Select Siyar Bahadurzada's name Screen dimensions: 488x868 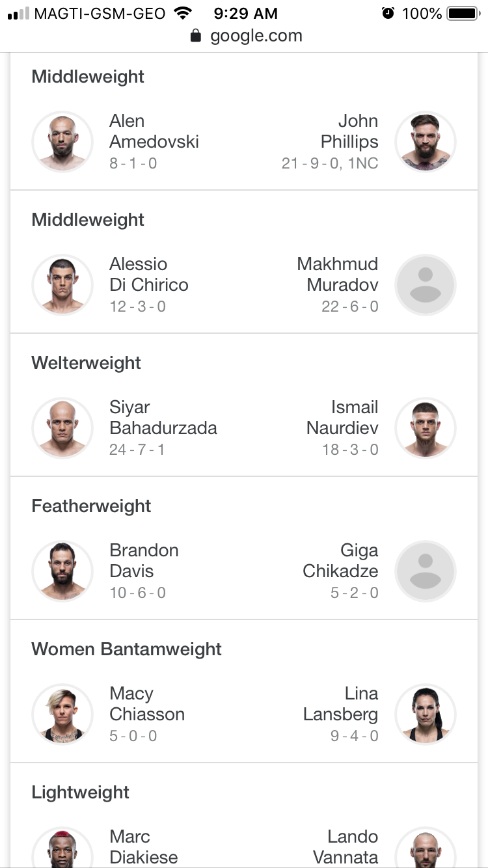[x=163, y=418]
